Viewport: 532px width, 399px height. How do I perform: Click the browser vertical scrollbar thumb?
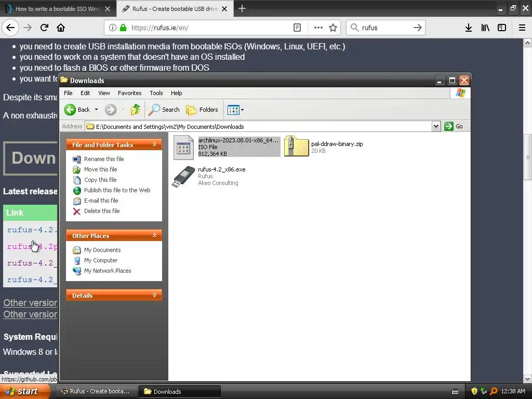click(528, 157)
